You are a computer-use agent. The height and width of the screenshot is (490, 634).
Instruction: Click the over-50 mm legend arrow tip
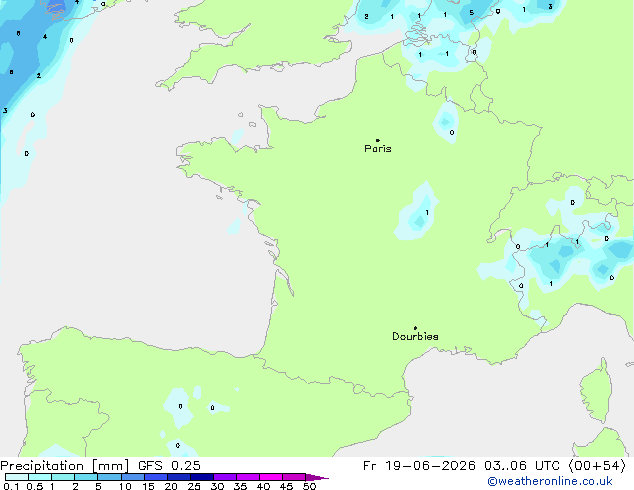click(x=317, y=477)
